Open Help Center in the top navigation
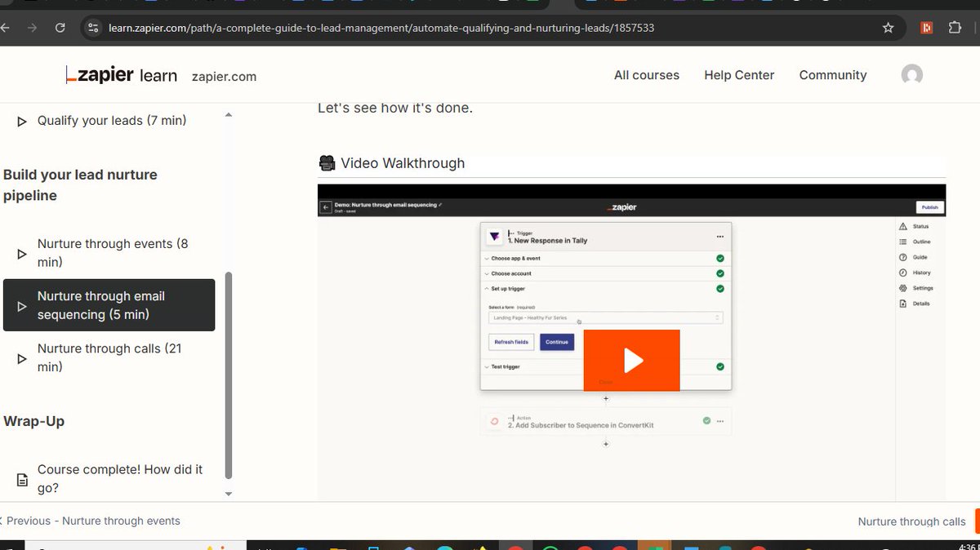The height and width of the screenshot is (550, 980). coord(739,75)
